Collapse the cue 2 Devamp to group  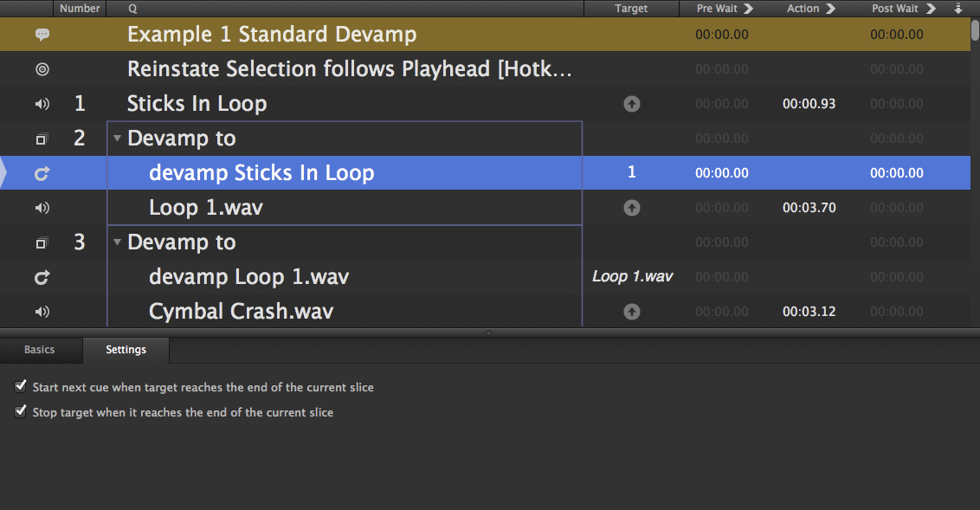pos(118,139)
